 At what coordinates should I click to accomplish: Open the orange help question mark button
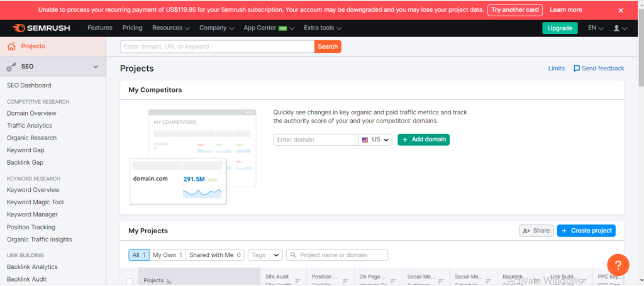[618, 265]
